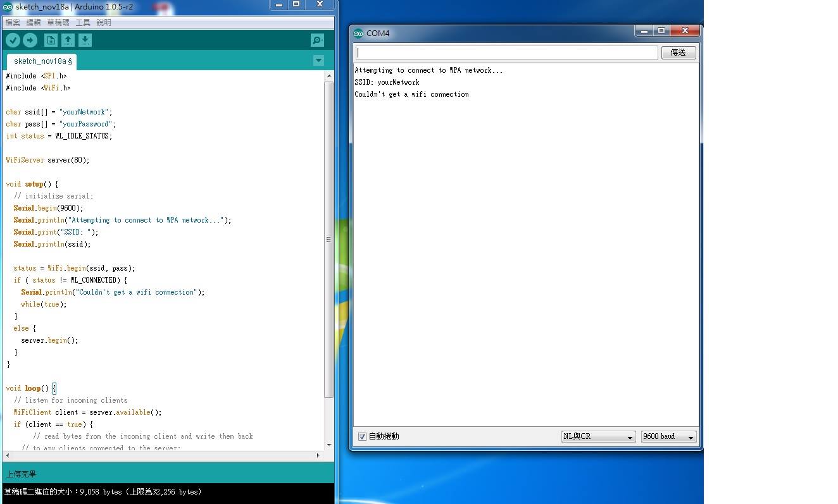838x504 pixels.
Task: Click the 傳送 send button
Action: click(x=679, y=52)
